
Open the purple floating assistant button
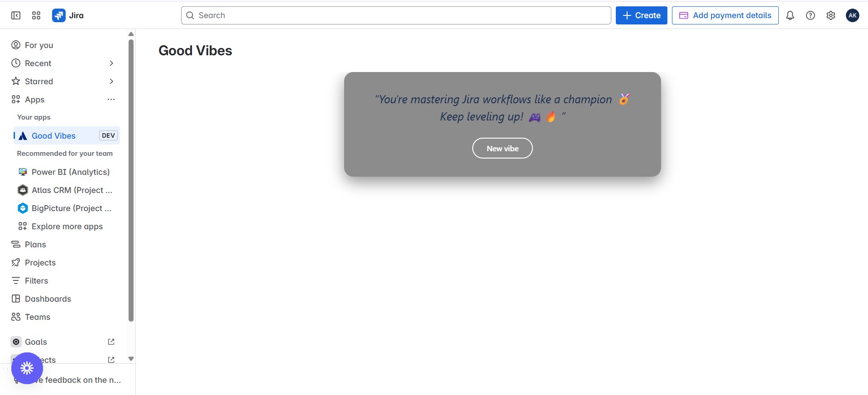click(27, 368)
